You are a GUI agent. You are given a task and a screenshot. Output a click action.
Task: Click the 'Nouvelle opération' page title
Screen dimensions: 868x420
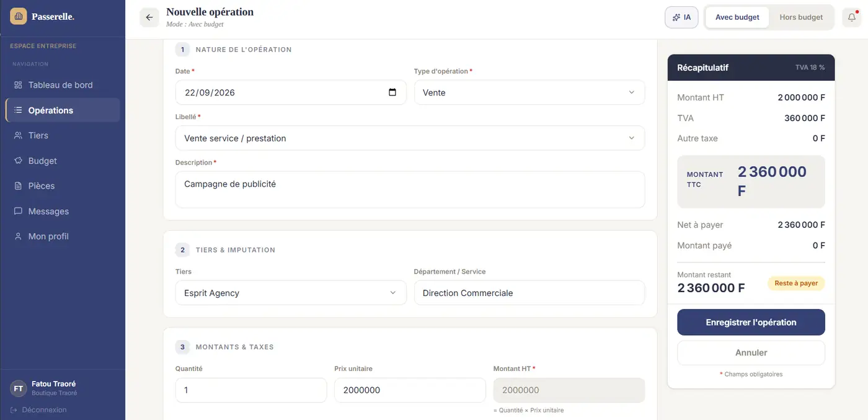pos(210,12)
